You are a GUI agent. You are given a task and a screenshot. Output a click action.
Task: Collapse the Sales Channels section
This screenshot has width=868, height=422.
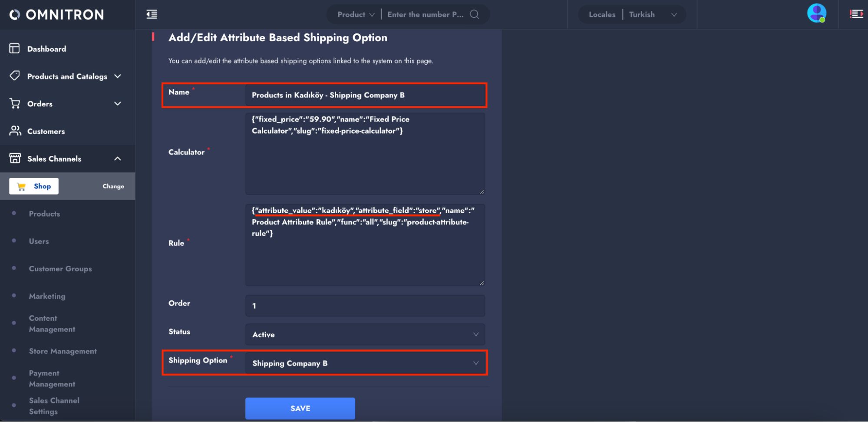117,158
